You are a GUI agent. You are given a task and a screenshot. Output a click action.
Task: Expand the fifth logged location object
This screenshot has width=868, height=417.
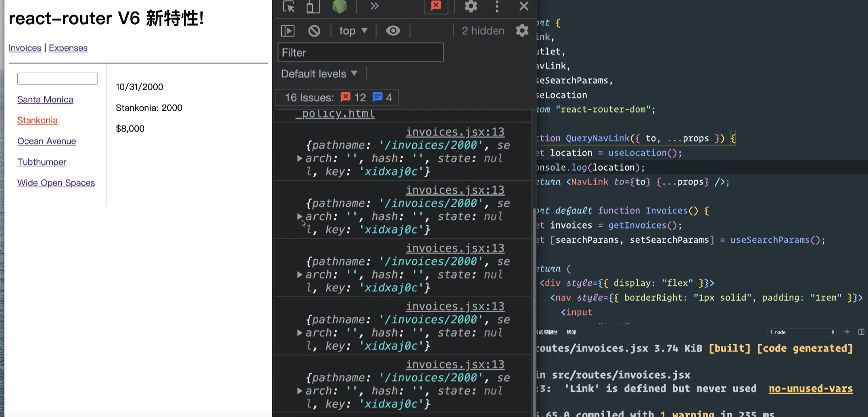coord(300,391)
